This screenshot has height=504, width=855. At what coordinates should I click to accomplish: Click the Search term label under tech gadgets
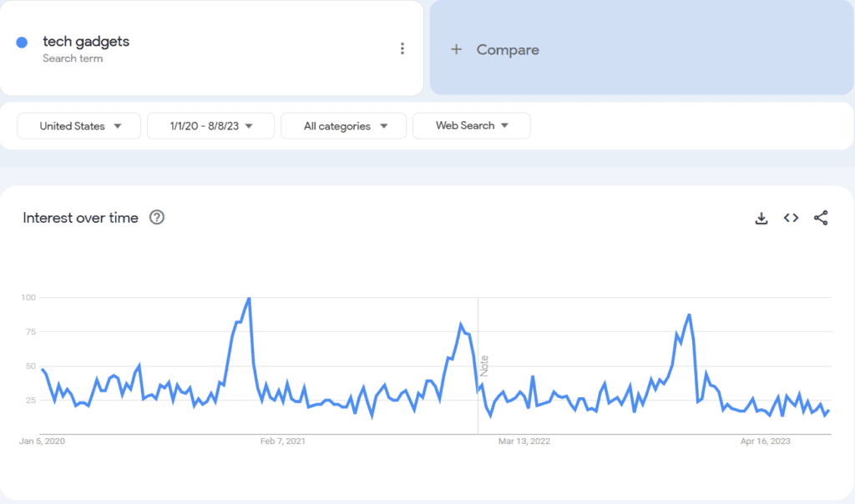coord(73,58)
